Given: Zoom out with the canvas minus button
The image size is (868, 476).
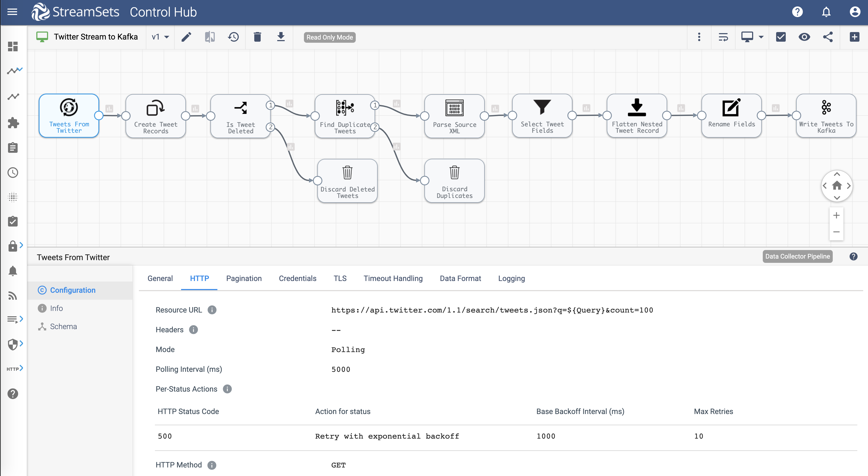Looking at the screenshot, I should pyautogui.click(x=836, y=232).
